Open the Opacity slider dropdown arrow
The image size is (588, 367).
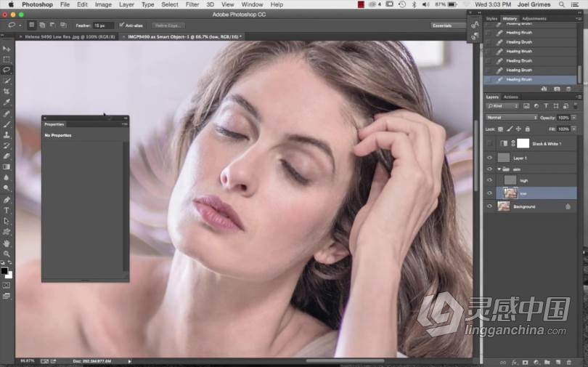573,118
